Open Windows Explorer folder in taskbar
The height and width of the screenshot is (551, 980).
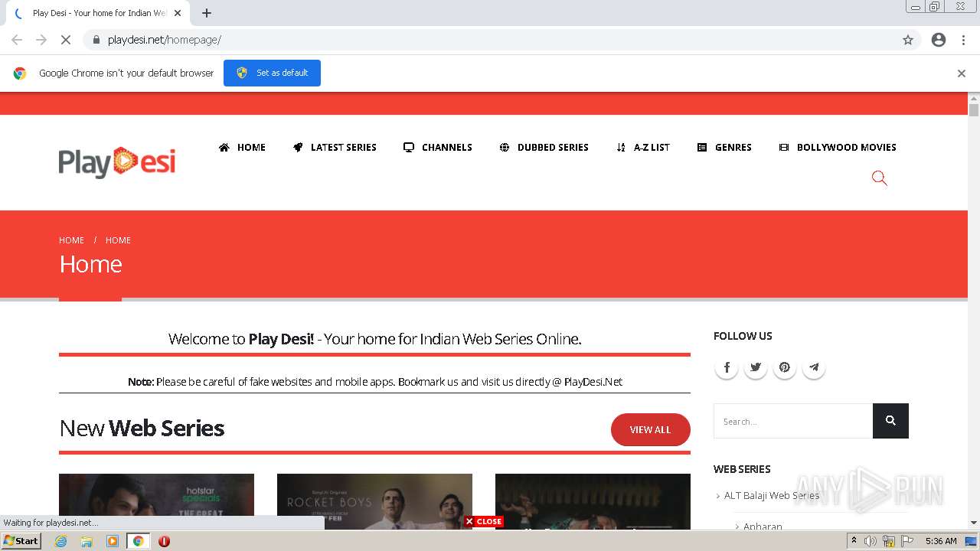coord(87,541)
